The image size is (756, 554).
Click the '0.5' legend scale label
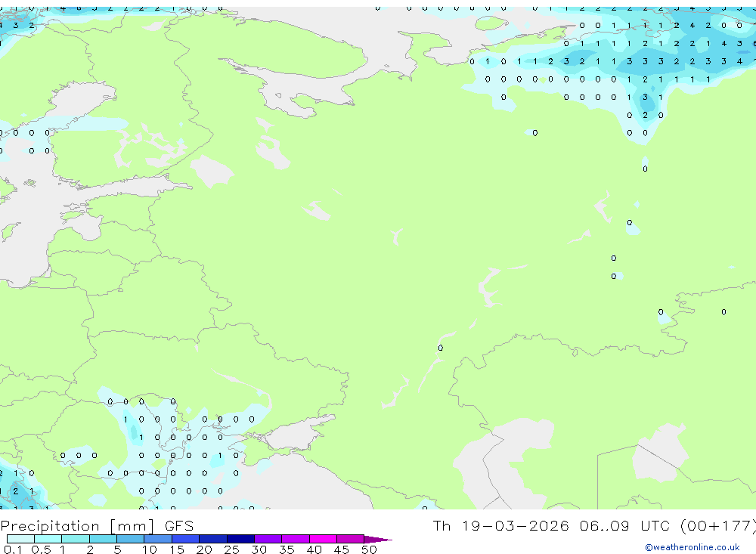(41, 549)
